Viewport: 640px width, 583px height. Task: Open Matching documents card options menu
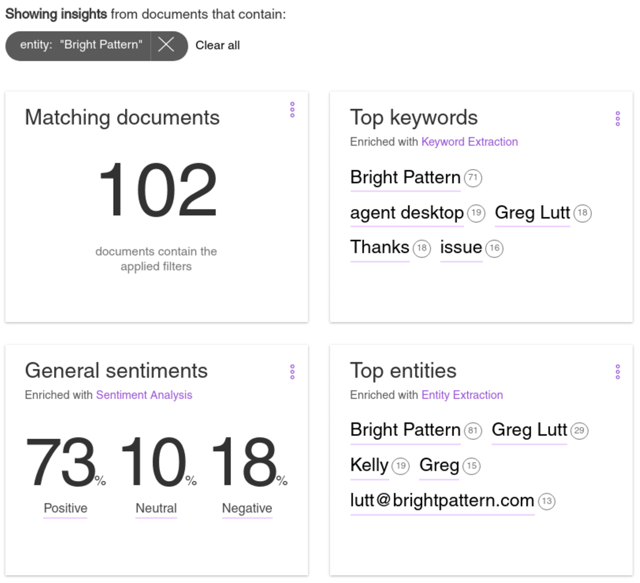[x=292, y=110]
